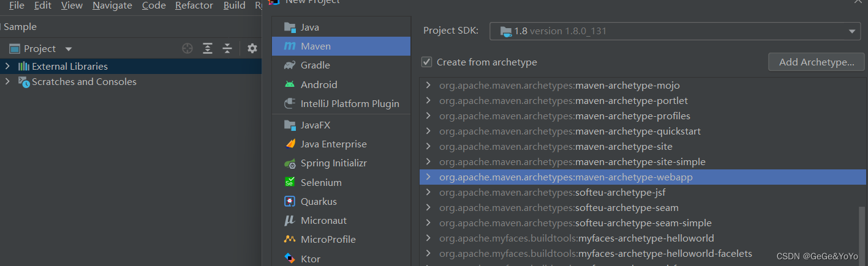
Task: Click the Java Enterprise icon
Action: pyautogui.click(x=290, y=144)
